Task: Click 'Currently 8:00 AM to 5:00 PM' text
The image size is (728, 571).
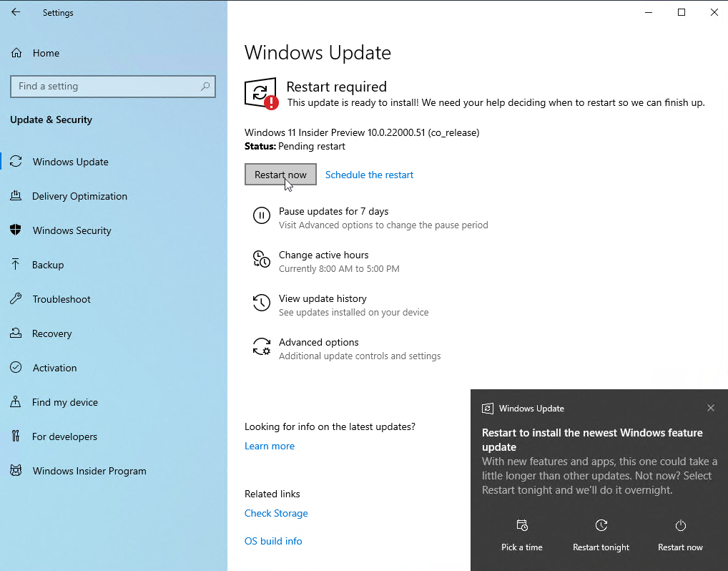Action: click(x=339, y=269)
